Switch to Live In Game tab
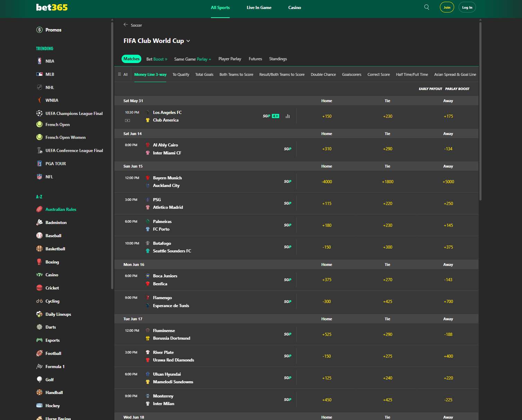522x420 pixels. click(x=259, y=8)
